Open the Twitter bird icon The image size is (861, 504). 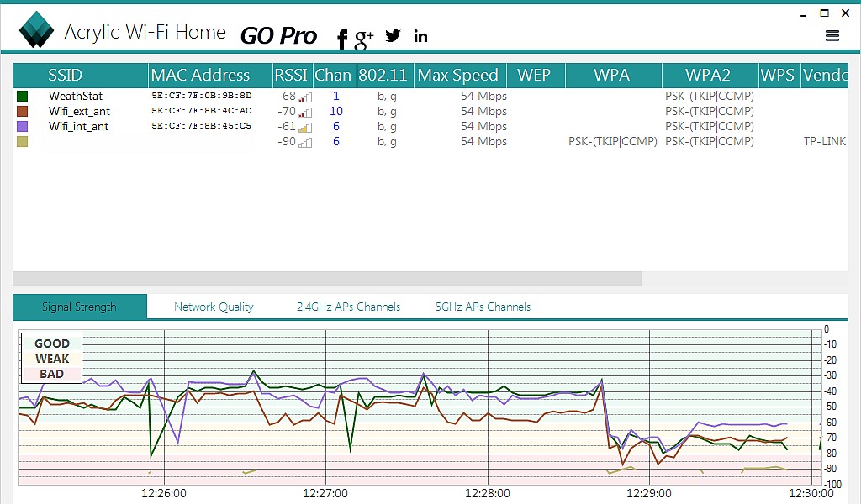394,36
